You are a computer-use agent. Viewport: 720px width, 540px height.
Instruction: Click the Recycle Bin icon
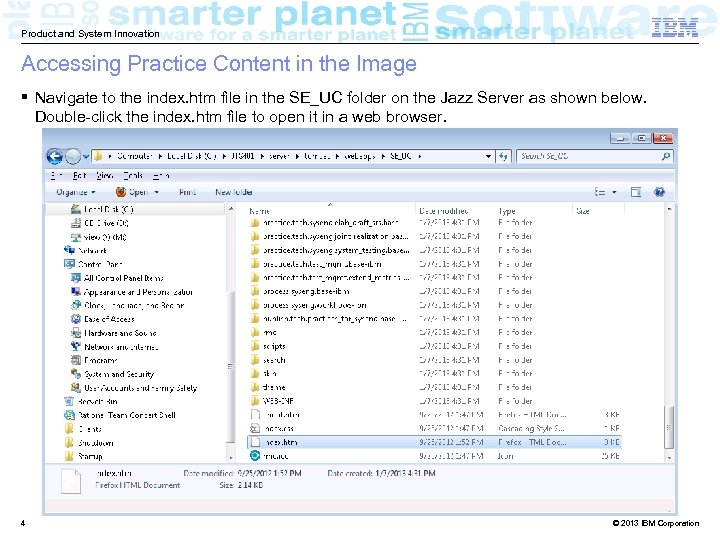point(69,401)
